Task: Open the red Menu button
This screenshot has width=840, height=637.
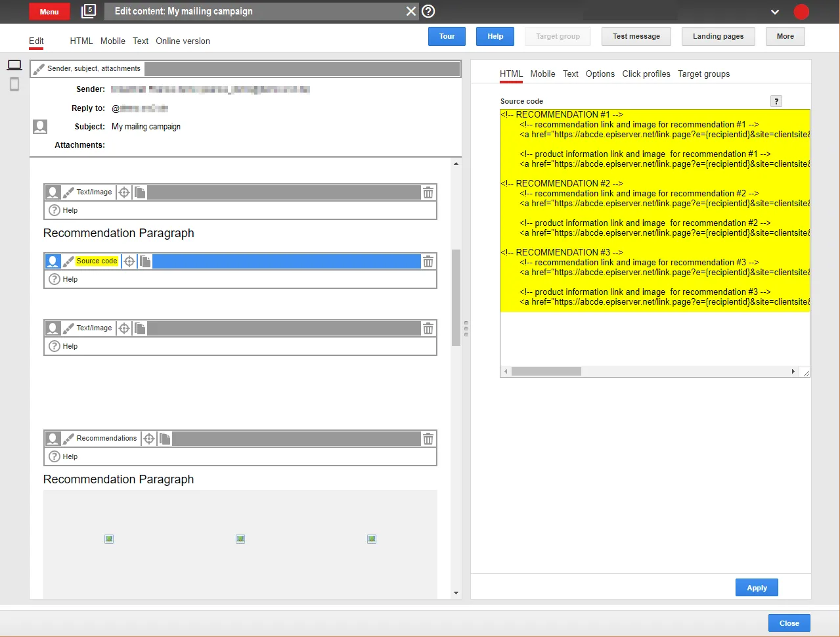Action: coord(49,12)
